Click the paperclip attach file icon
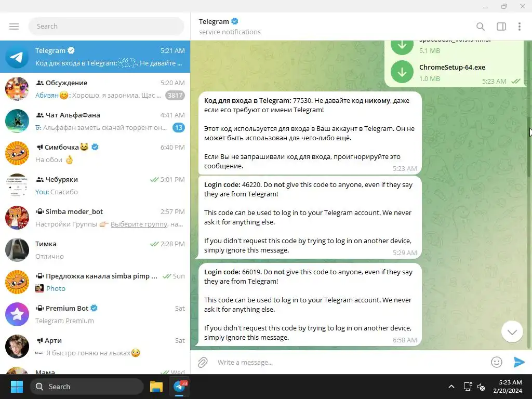 pos(203,362)
